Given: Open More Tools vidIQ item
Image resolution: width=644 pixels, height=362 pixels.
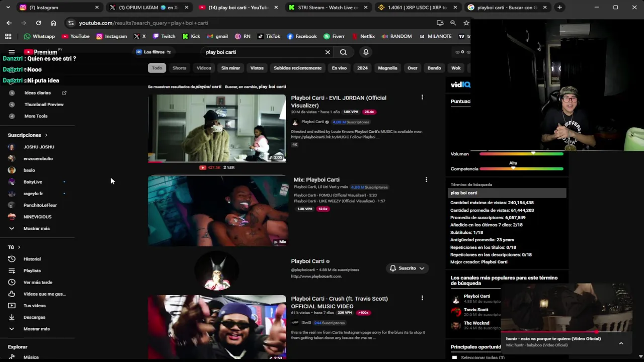Looking at the screenshot, I should [x=36, y=116].
